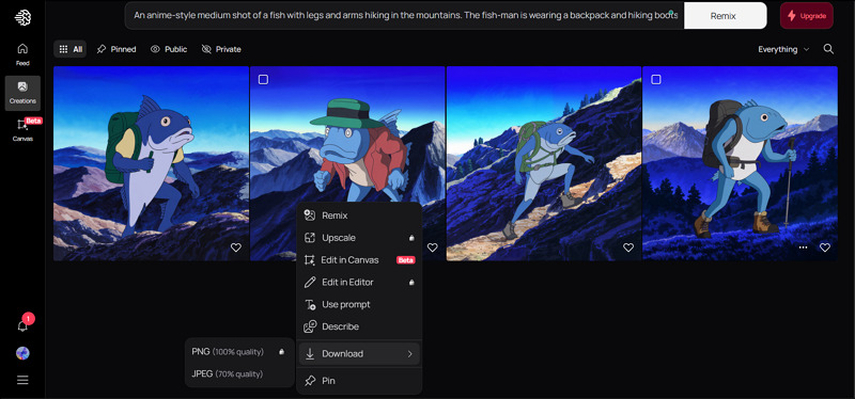
Task: Open the Canvas Beta sidebar item
Action: tap(22, 129)
